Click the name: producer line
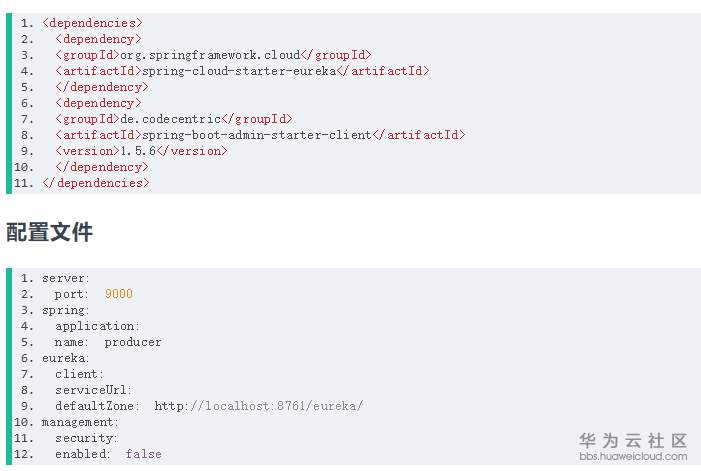Viewport: 701px width, 471px height. coord(108,341)
